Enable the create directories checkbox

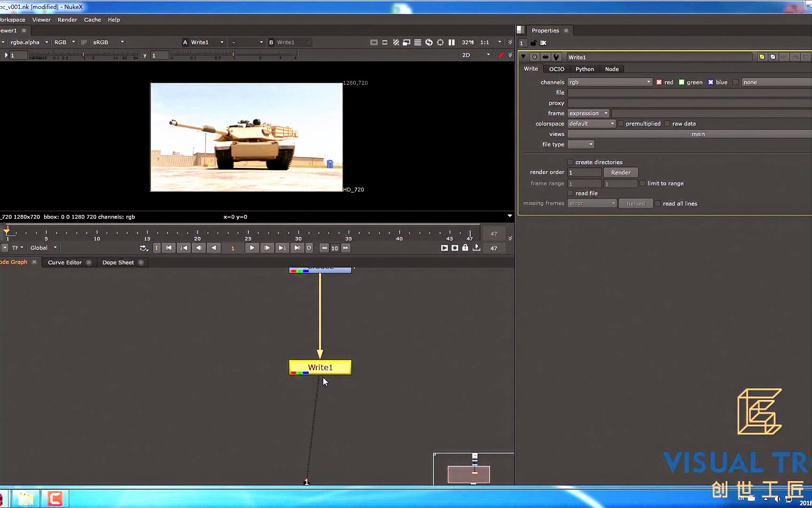pos(570,162)
